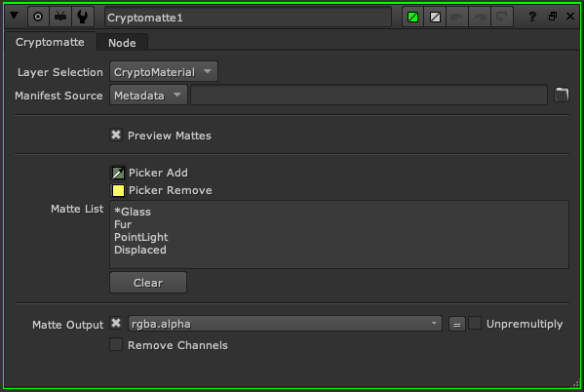Click the equals link button near Unpremultiply
This screenshot has height=392, width=584.
coord(457,324)
